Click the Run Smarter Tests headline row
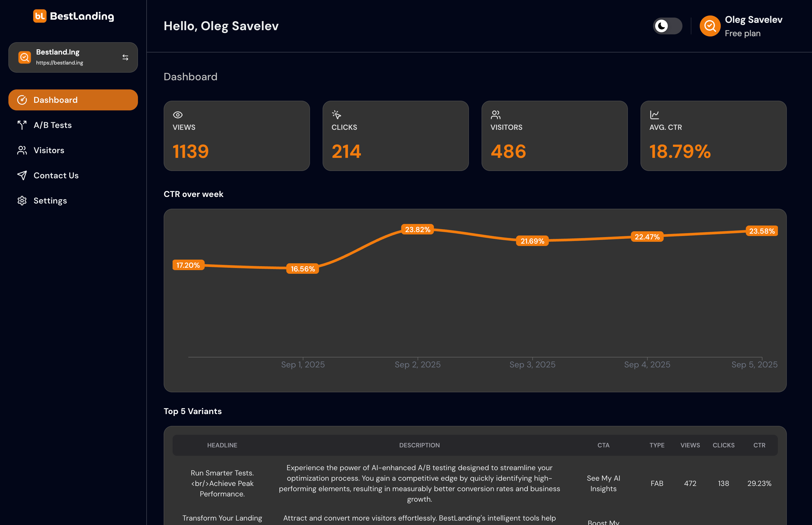812x525 pixels. (x=222, y=483)
